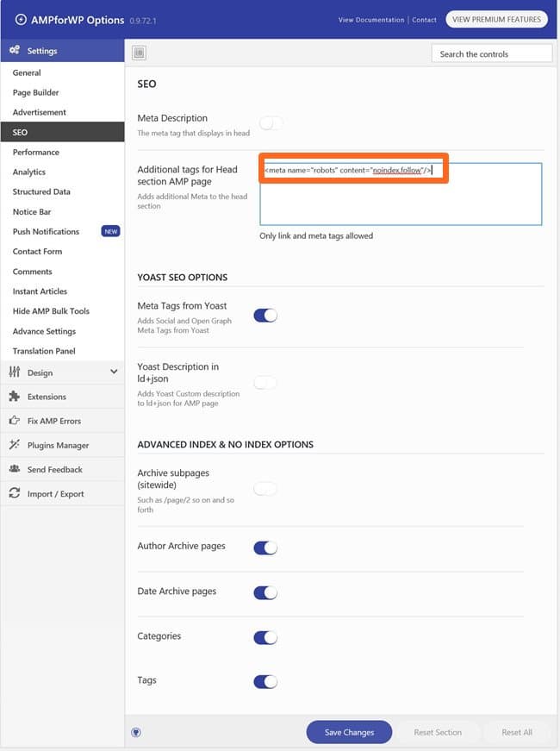Click the Plugins Manager wand icon

click(14, 445)
